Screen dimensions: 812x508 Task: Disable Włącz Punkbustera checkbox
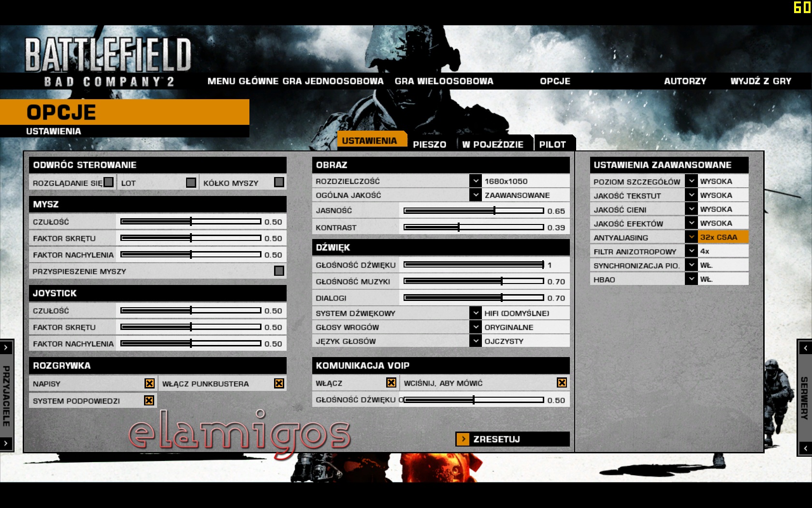[279, 383]
